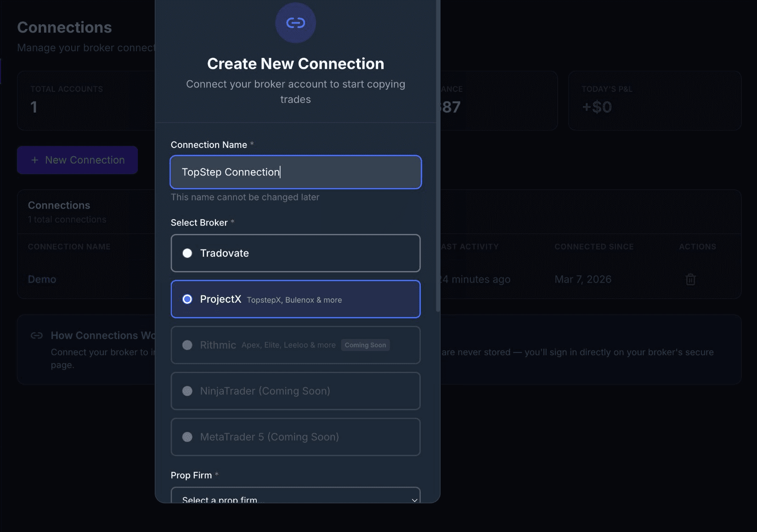
Task: Click the link icon beside How Connections Work
Action: [x=36, y=335]
